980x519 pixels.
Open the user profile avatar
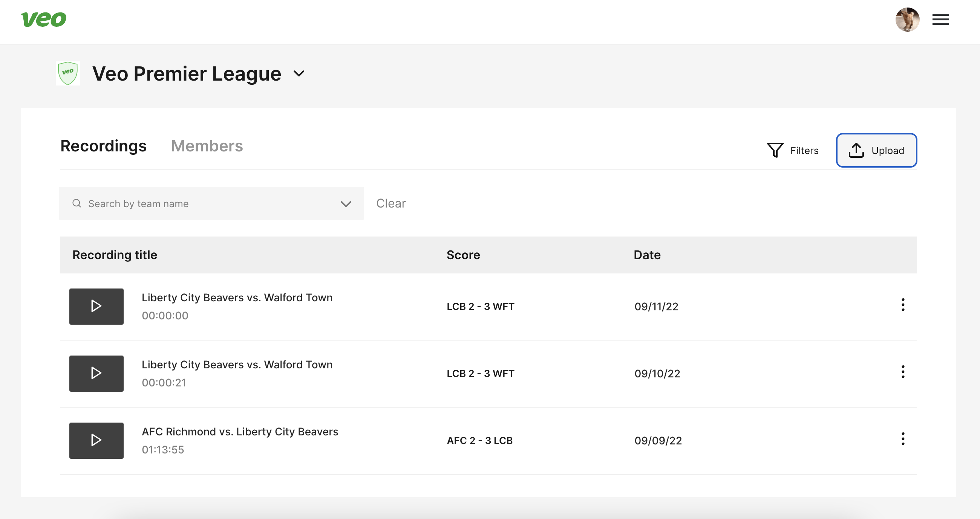pos(907,19)
